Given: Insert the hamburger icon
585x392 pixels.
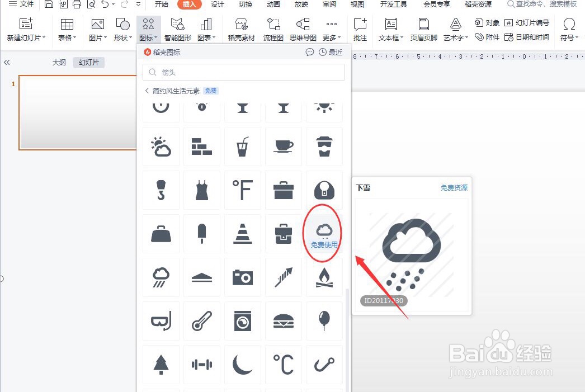Looking at the screenshot, I should [x=283, y=321].
